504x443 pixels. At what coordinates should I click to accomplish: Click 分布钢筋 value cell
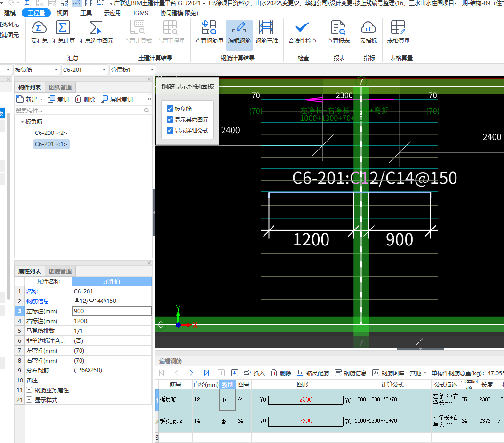click(x=112, y=370)
